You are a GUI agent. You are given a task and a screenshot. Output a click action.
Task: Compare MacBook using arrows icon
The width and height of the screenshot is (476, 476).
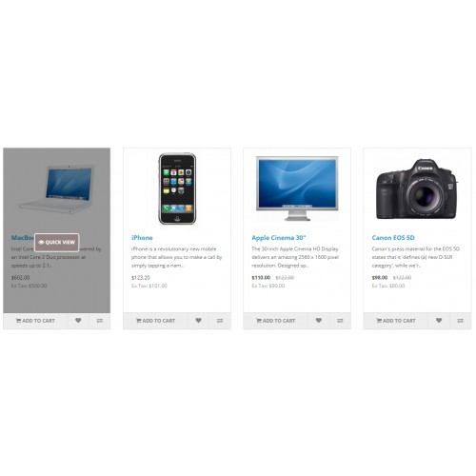point(100,321)
